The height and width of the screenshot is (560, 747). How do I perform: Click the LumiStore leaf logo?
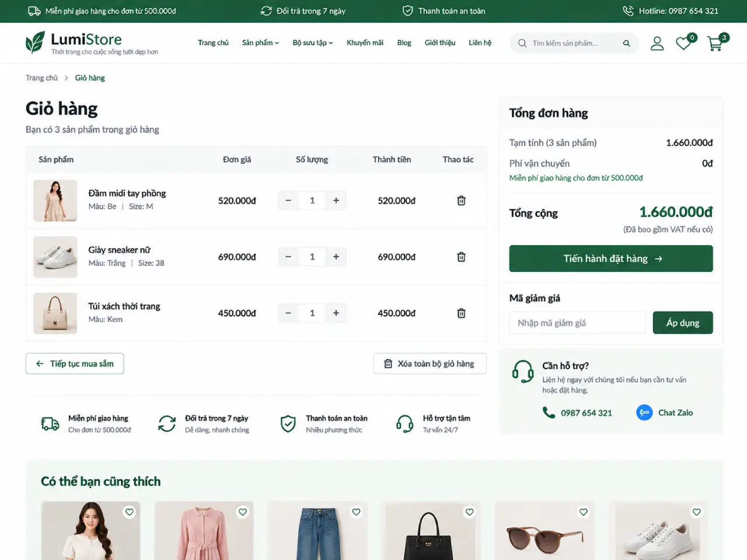point(35,43)
